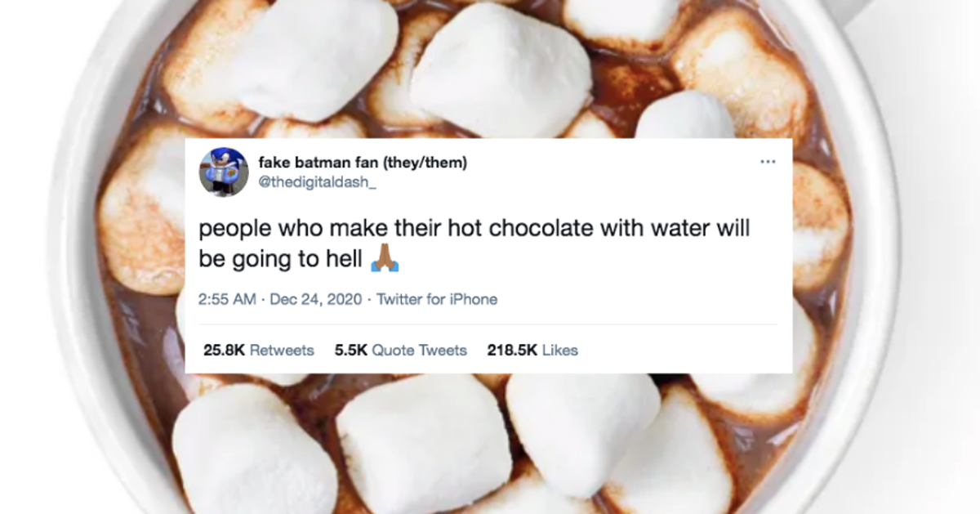Image resolution: width=980 pixels, height=514 pixels.
Task: Click the Likes count number
Action: click(x=508, y=350)
